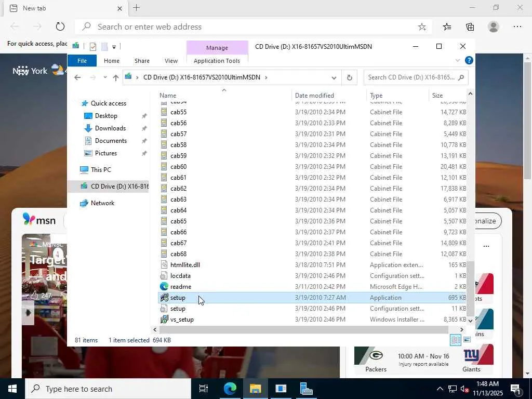Open Customize Quick Access Toolbar dropdown
This screenshot has width=532, height=399.
(x=114, y=47)
